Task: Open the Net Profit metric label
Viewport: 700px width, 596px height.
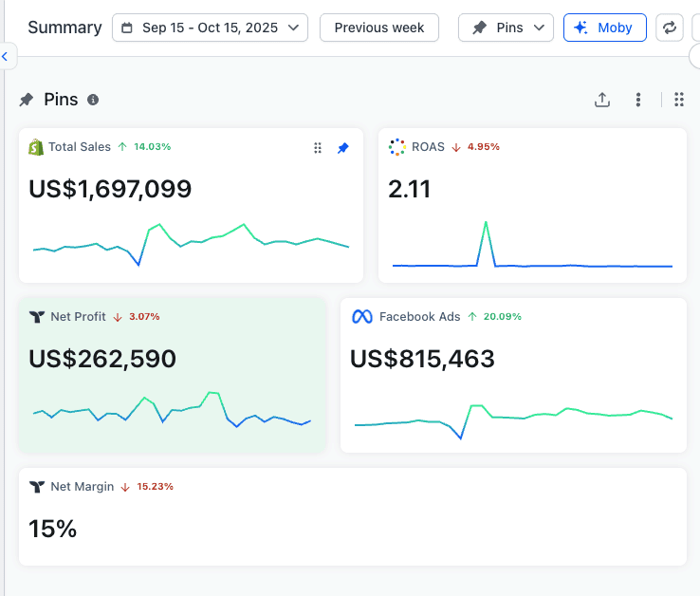Action: (x=78, y=317)
